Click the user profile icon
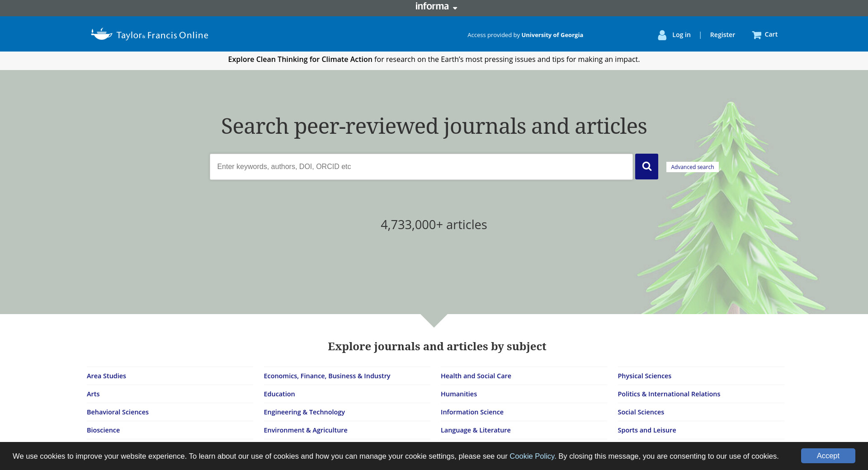 click(662, 35)
